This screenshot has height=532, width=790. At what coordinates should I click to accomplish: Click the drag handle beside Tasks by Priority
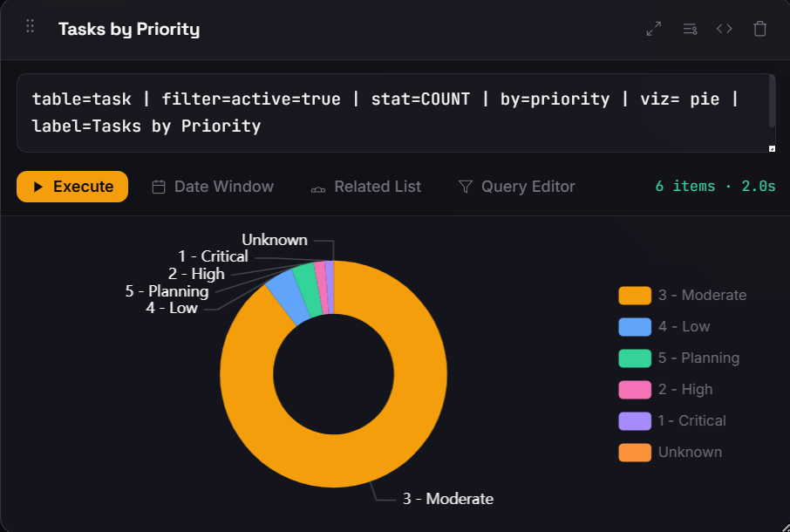31,25
